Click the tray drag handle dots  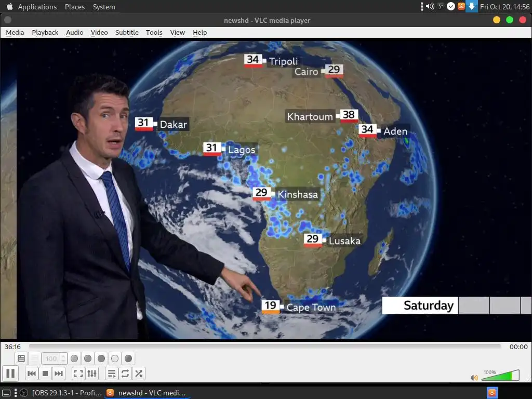click(x=422, y=6)
